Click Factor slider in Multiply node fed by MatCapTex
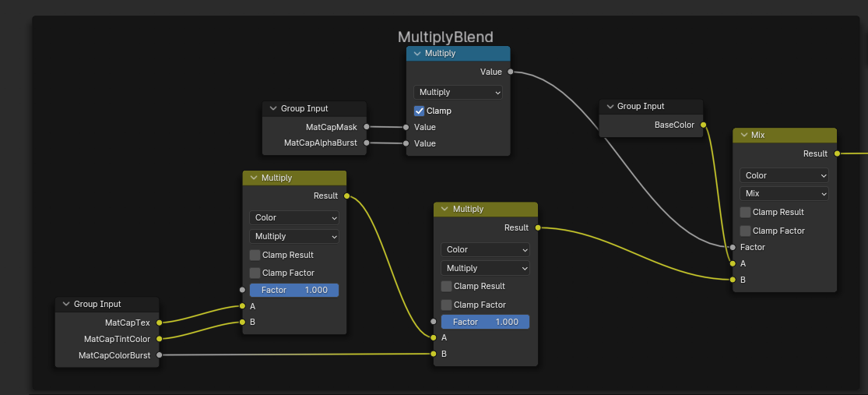Screen dimensions: 868x395 tap(294, 290)
